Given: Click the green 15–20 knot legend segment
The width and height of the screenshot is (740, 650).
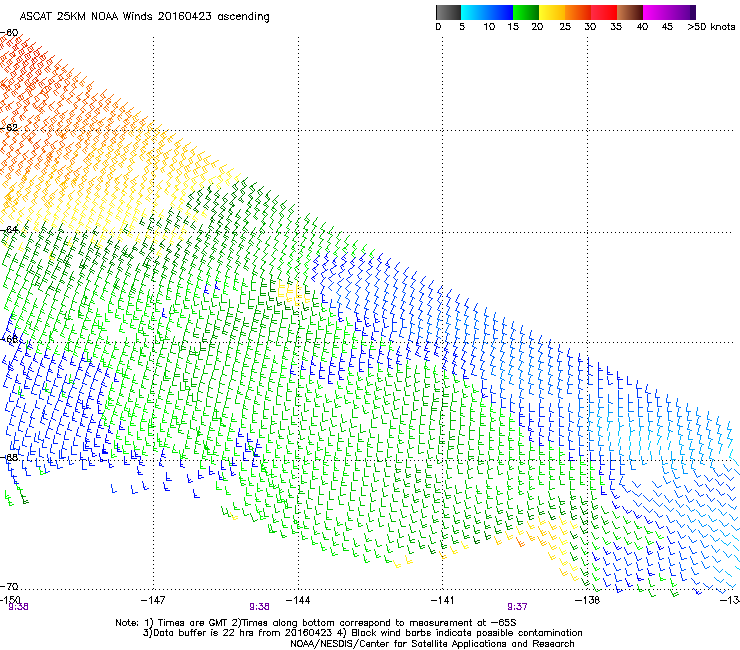Looking at the screenshot, I should [526, 12].
